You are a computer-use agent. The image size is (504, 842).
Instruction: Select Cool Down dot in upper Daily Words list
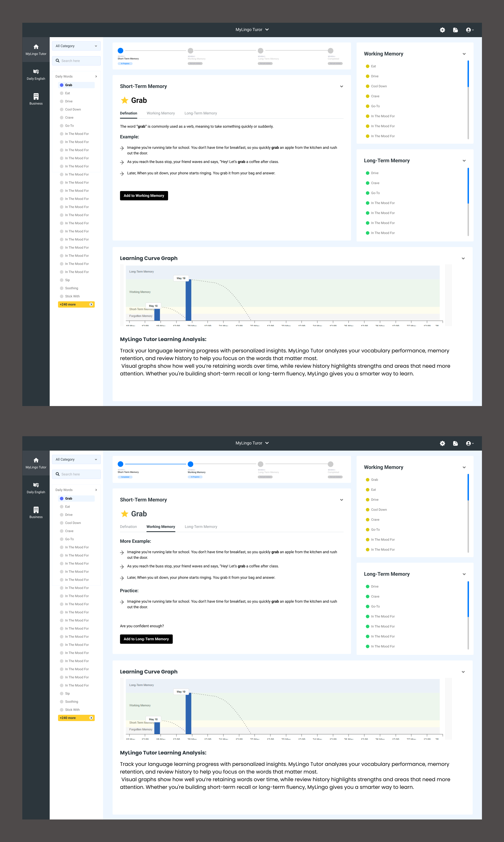[62, 109]
